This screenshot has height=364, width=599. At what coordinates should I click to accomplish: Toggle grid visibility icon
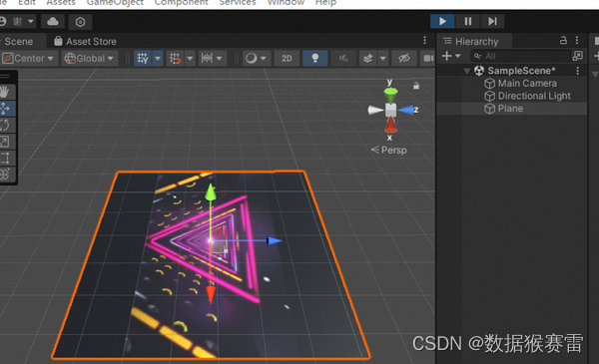(x=143, y=59)
